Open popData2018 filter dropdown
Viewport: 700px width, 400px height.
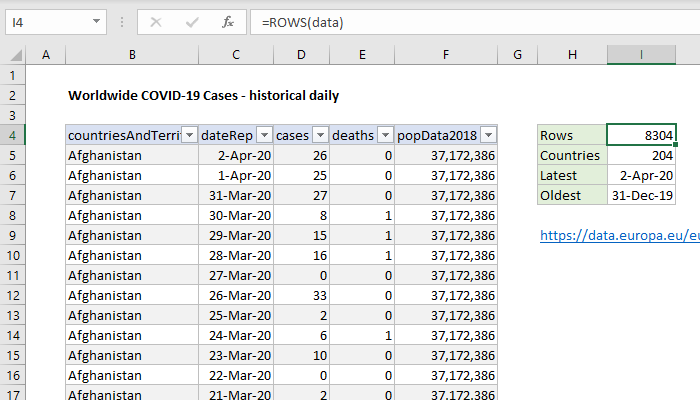[x=488, y=135]
